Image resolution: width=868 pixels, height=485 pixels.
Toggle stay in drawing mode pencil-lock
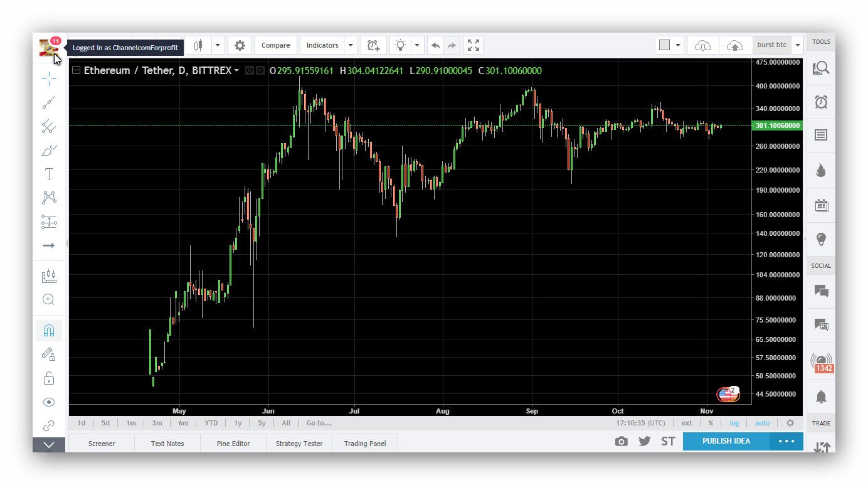pos(49,354)
